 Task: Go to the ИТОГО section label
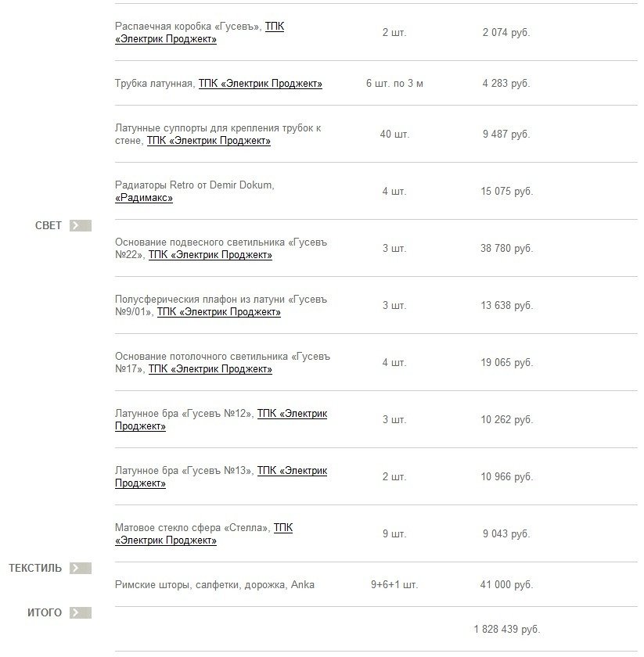[x=45, y=613]
